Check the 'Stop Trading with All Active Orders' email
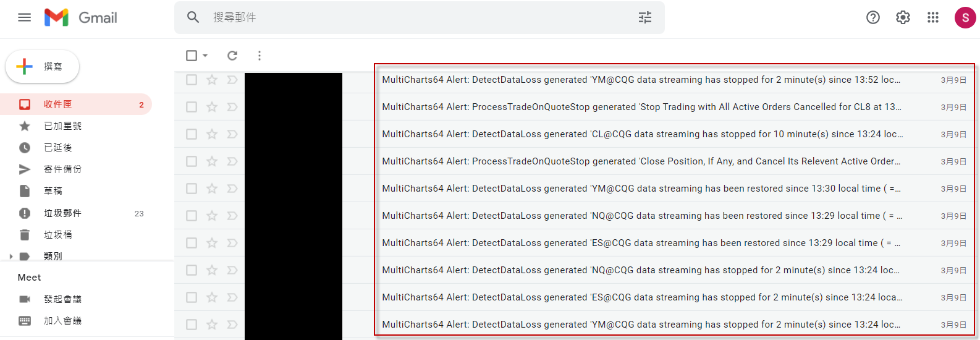 [192, 107]
